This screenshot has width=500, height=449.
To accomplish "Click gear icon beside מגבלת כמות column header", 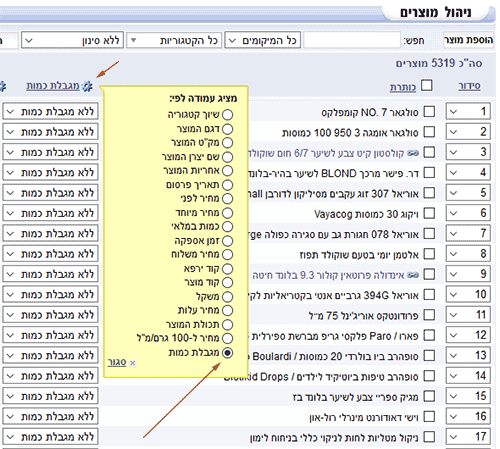I will [87, 86].
